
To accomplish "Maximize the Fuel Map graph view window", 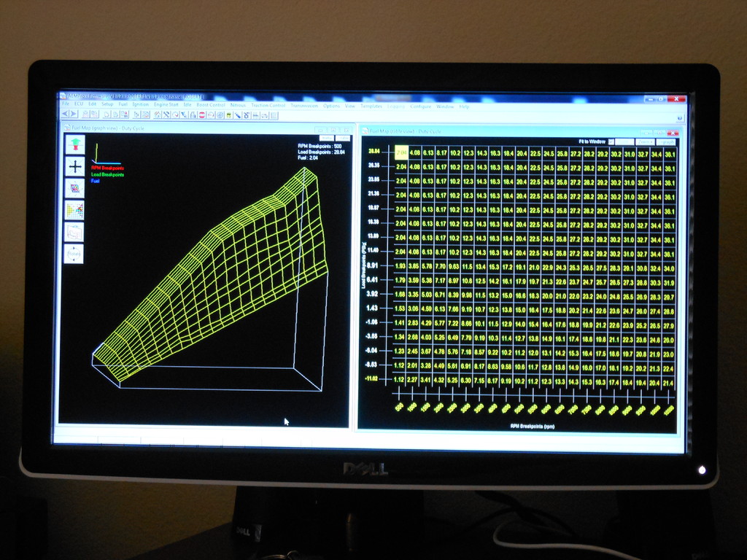I will pyautogui.click(x=332, y=129).
